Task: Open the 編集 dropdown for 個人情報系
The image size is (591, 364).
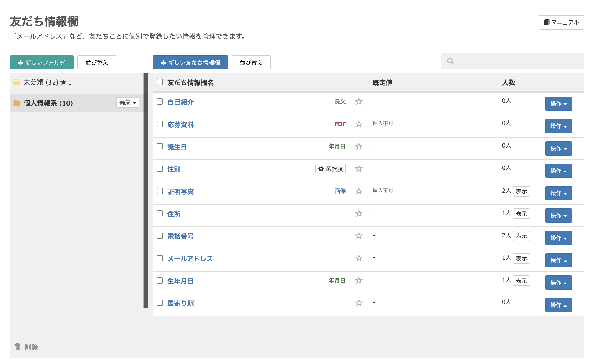Action: 127,102
